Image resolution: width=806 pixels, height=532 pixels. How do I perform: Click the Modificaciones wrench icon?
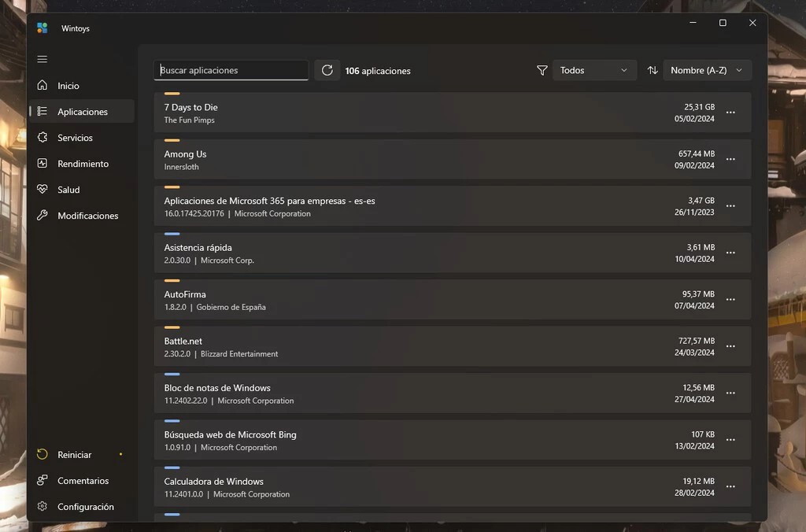point(43,216)
